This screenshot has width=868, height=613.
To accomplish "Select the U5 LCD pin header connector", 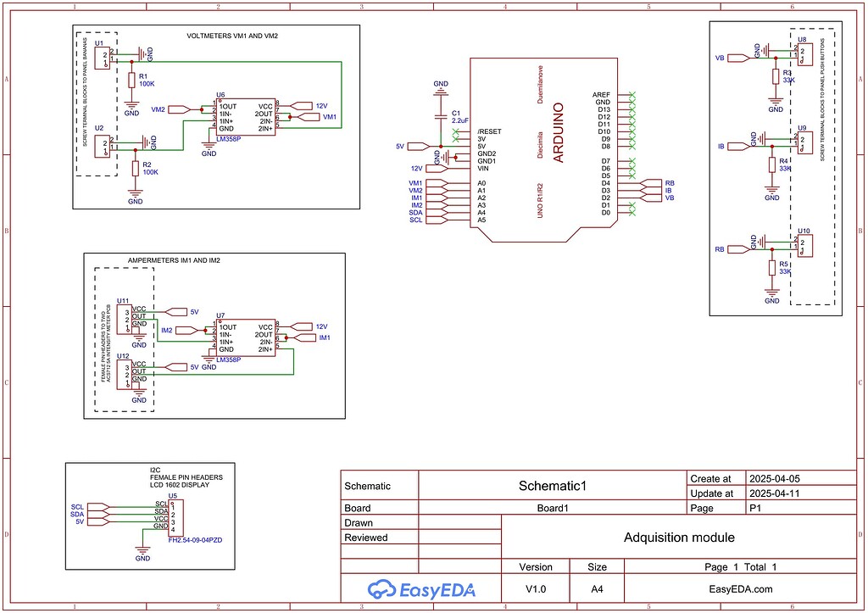I will 176,518.
